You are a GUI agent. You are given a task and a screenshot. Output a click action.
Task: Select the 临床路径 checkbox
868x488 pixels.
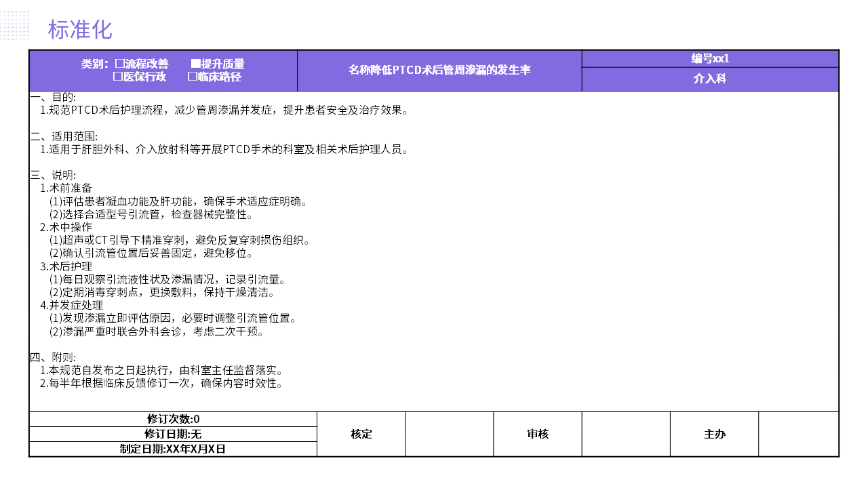click(x=192, y=77)
